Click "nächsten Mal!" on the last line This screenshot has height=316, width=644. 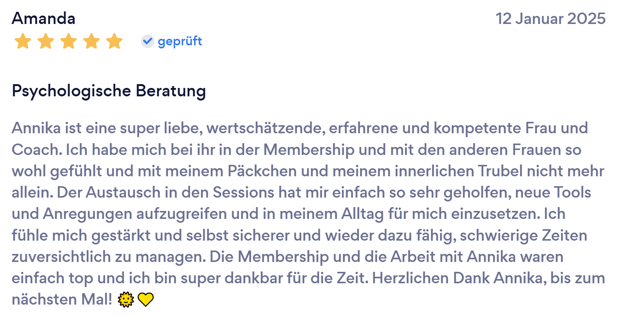click(62, 300)
